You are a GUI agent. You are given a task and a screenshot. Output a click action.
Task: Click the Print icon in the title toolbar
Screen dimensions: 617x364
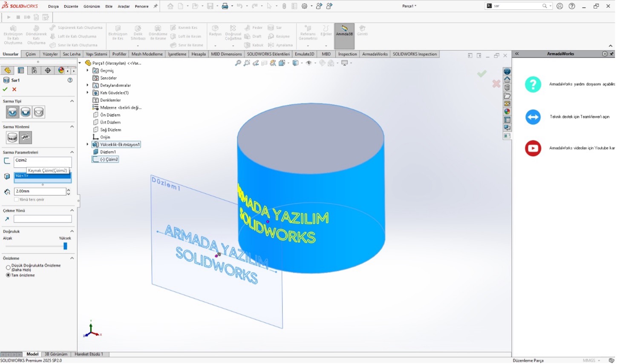tap(225, 6)
